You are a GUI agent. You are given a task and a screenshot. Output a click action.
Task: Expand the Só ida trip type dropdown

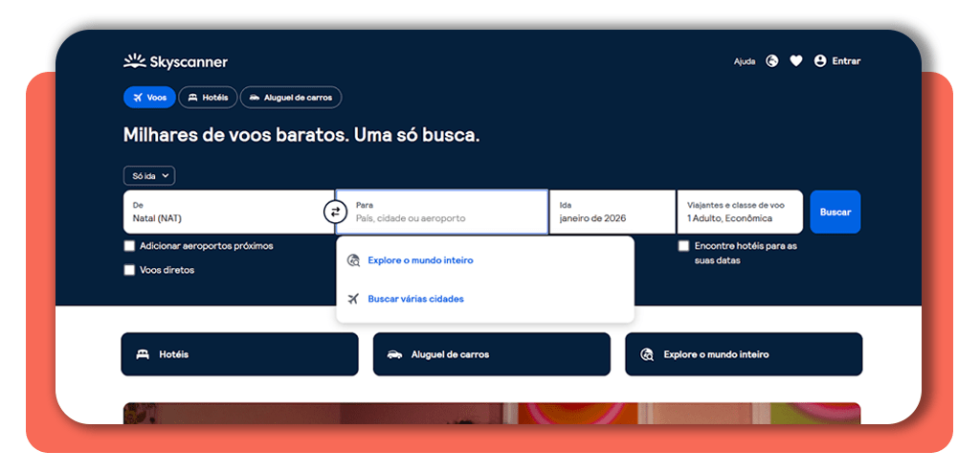coord(149,176)
